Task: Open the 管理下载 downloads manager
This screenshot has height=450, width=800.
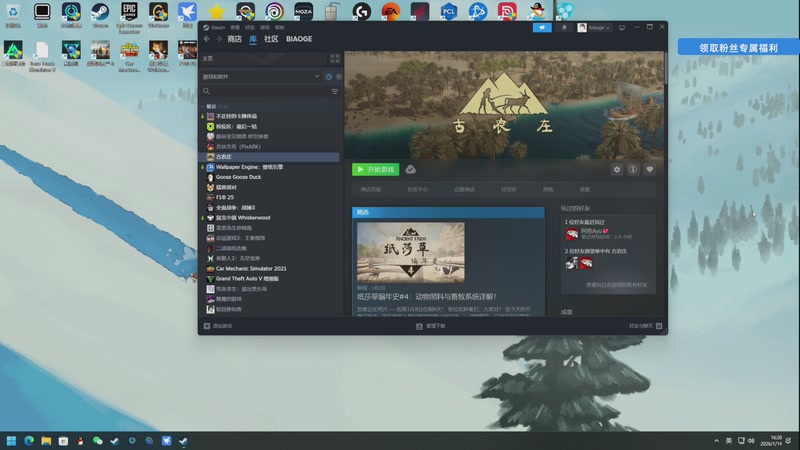Action: (431, 326)
